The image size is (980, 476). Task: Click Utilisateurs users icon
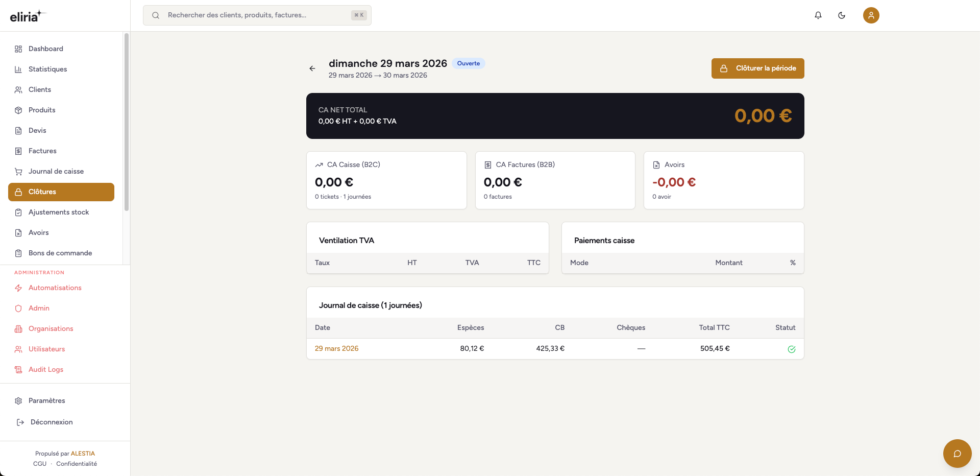(x=18, y=349)
